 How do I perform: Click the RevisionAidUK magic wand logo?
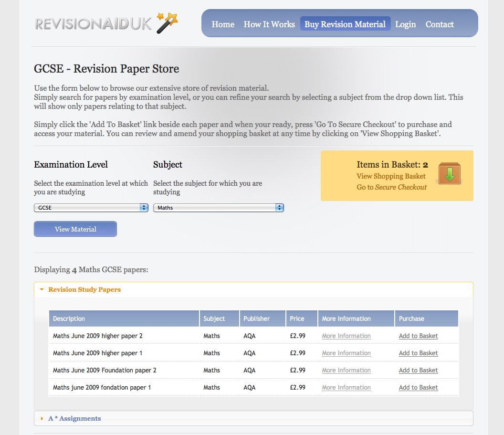click(106, 24)
